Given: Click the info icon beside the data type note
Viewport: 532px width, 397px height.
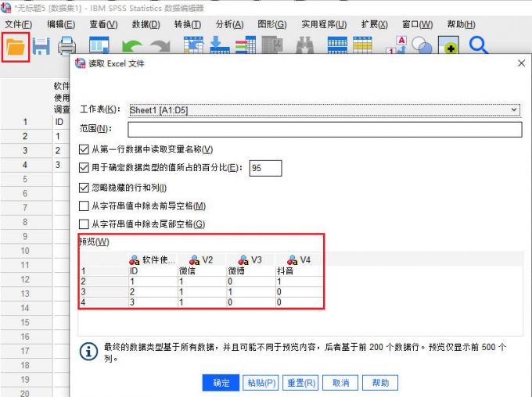Looking at the screenshot, I should click(89, 351).
